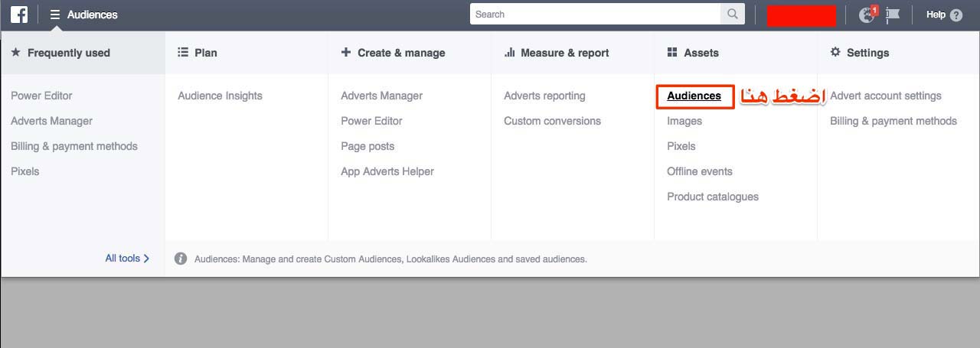The width and height of the screenshot is (980, 348).
Task: Select Custom conversions link
Action: coord(552,121)
